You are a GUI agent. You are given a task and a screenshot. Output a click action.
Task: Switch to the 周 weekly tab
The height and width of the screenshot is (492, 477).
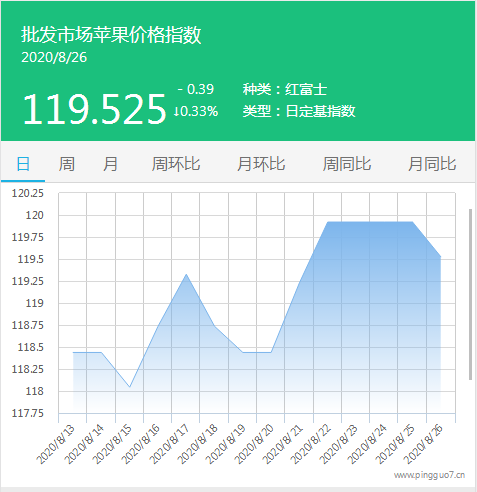point(67,164)
